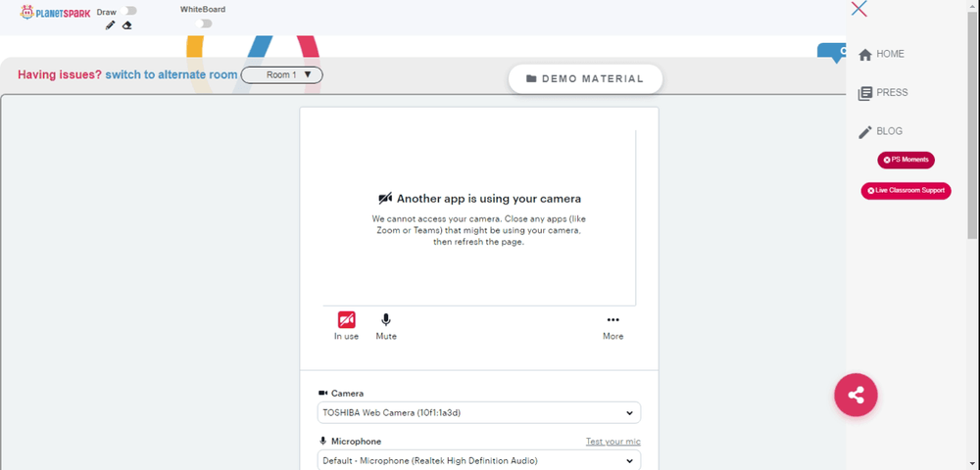This screenshot has width=980, height=470.
Task: Click the PS Moments pill button
Action: pos(906,160)
